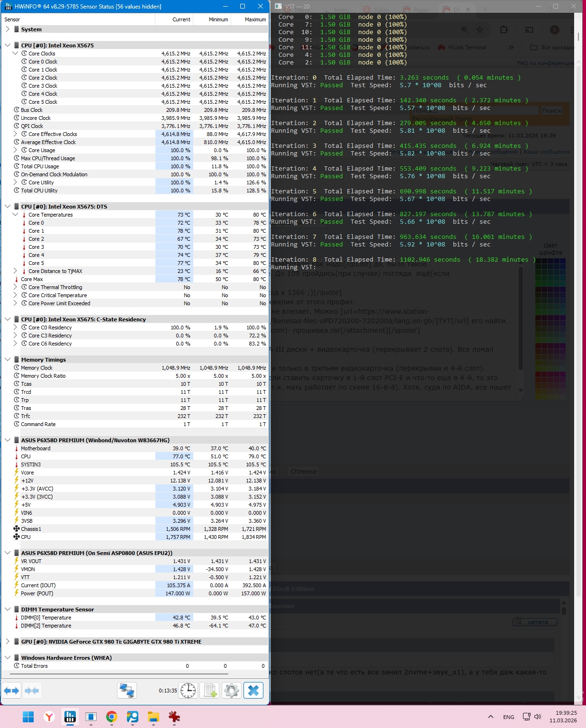Screen dimensions: 586x728
Task: Click the 0:13:35 elapsed timer text
Action: click(x=168, y=691)
